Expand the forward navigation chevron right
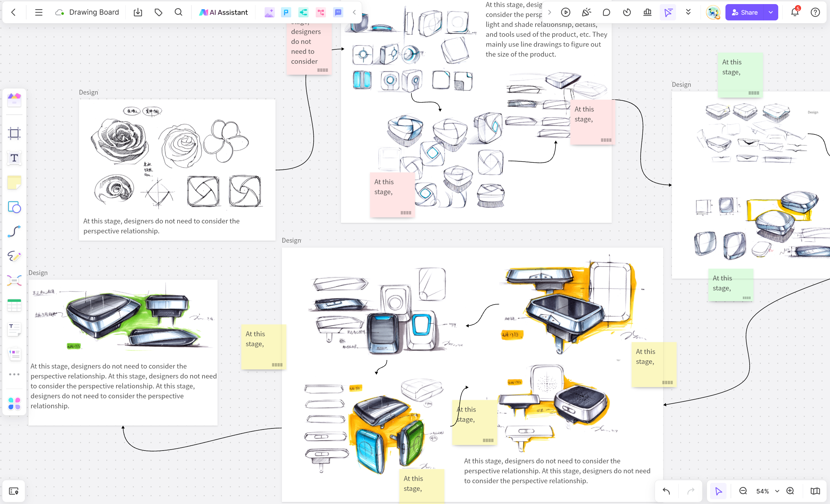Viewport: 830px width, 504px height. click(549, 13)
